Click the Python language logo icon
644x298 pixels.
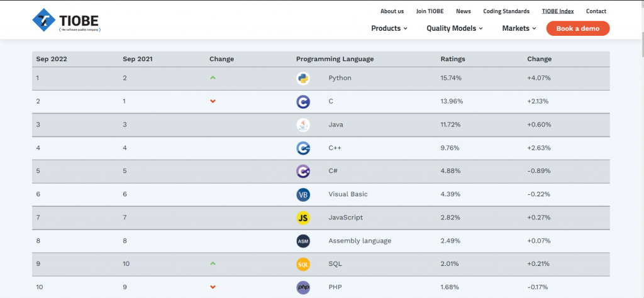pos(303,79)
